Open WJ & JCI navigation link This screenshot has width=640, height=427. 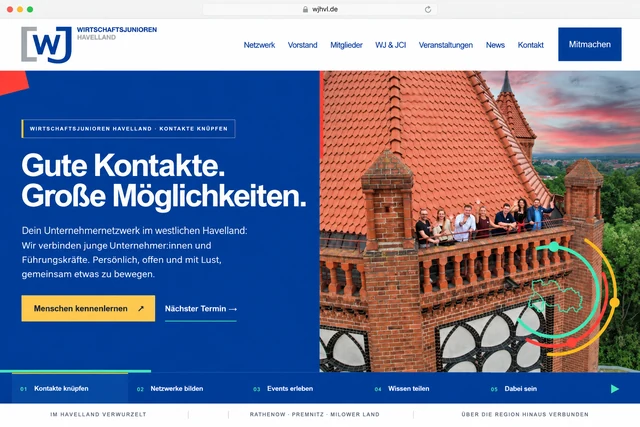[x=391, y=45]
